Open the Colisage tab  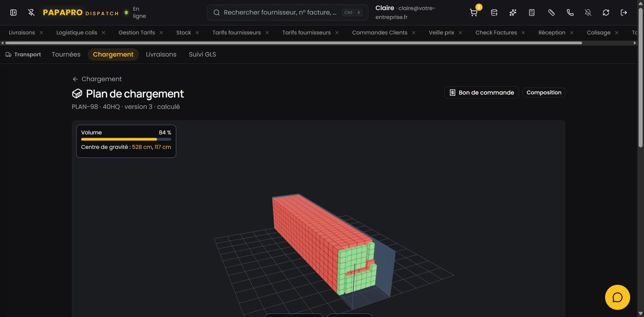598,33
